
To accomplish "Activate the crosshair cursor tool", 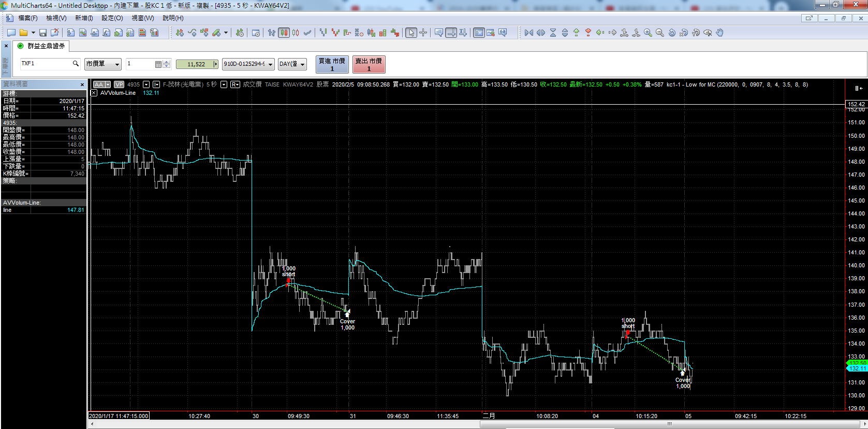I will (423, 33).
